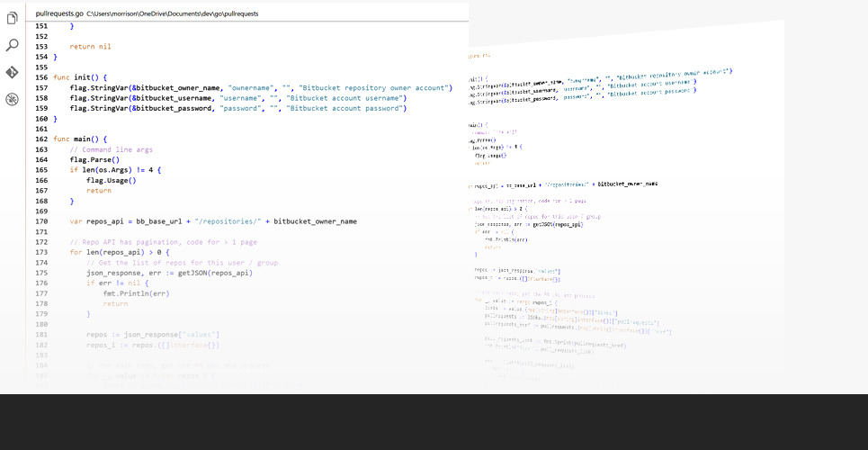
Task: Click the 'var repos_api' declaration on line 170
Action: click(100, 221)
